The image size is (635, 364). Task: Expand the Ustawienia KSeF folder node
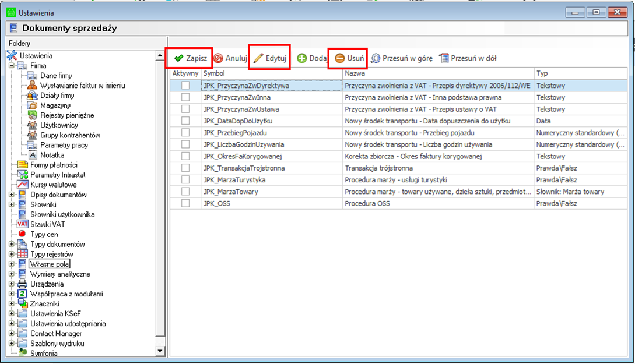tap(11, 313)
